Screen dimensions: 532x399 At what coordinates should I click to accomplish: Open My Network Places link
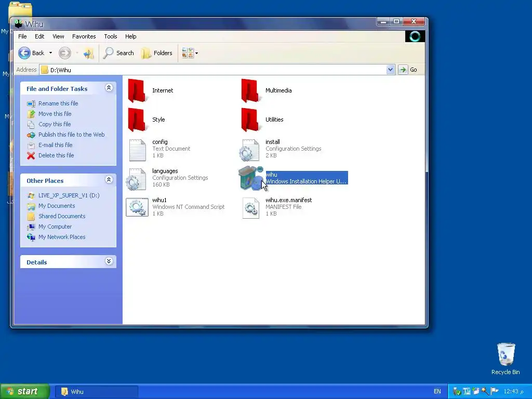[62, 237]
